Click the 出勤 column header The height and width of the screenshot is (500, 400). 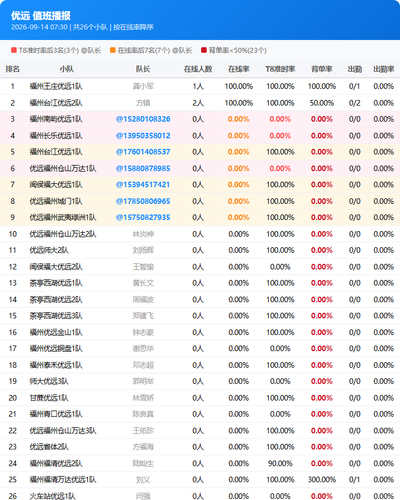tap(355, 69)
